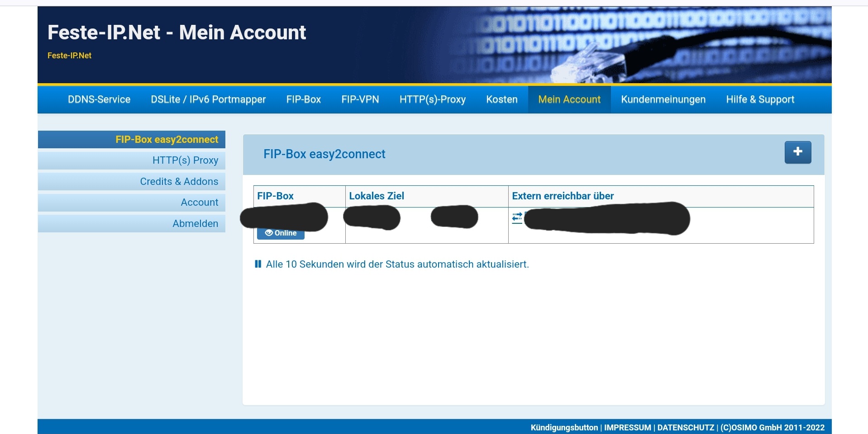Open the FIP-Box navigation item
This screenshot has width=868, height=434.
pyautogui.click(x=304, y=99)
